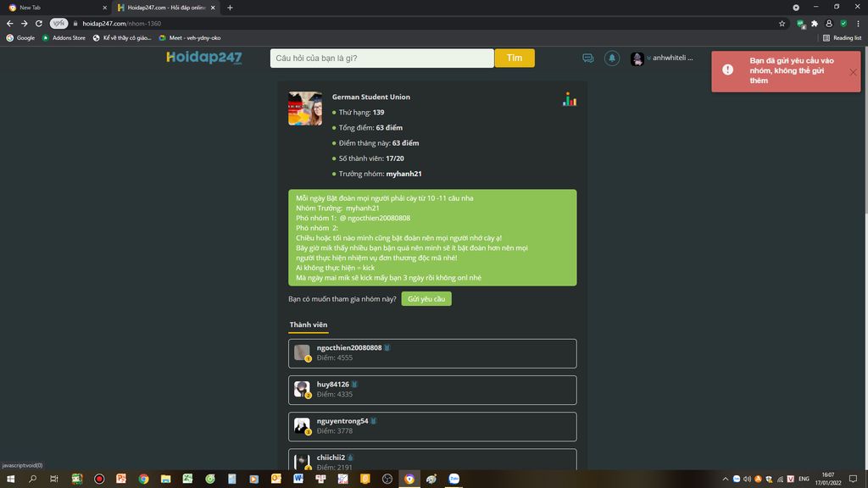
Task: Open Google Chrome from the taskbar
Action: coord(143,479)
